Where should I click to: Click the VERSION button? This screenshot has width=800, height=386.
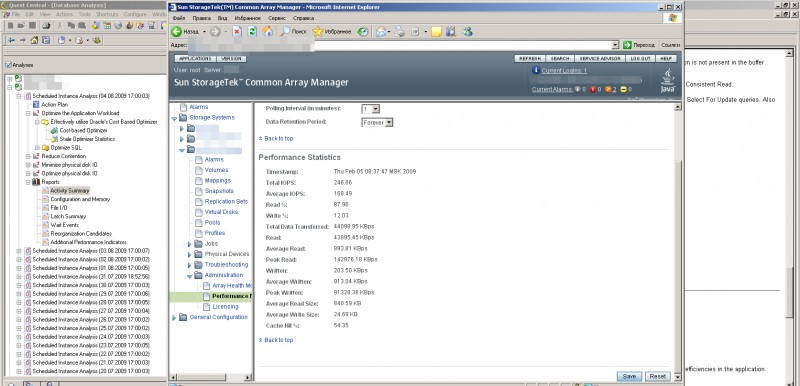tap(232, 59)
